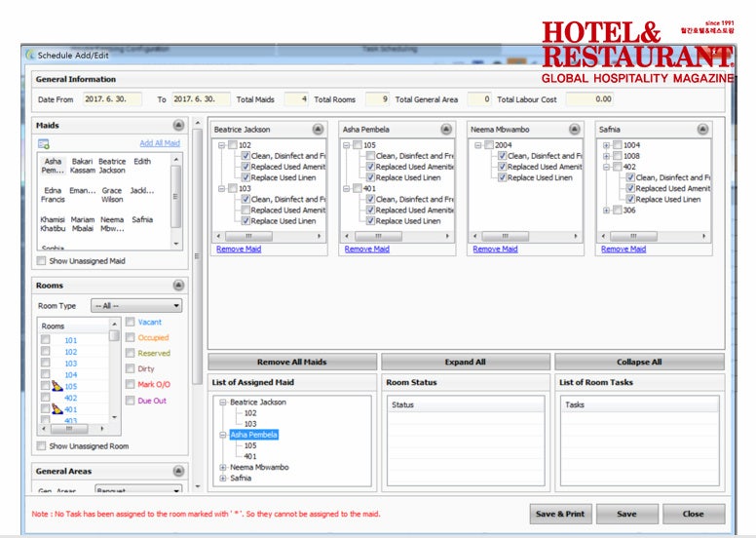Click the To date field
This screenshot has height=538, width=756.
point(201,98)
